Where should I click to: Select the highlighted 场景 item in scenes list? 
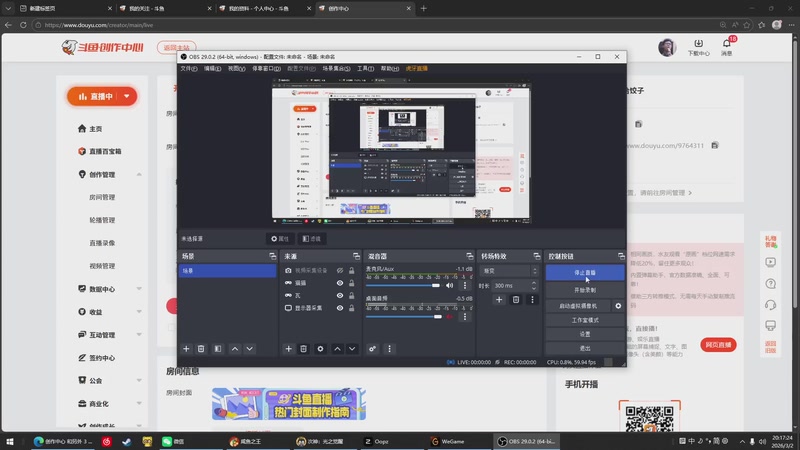coord(227,271)
